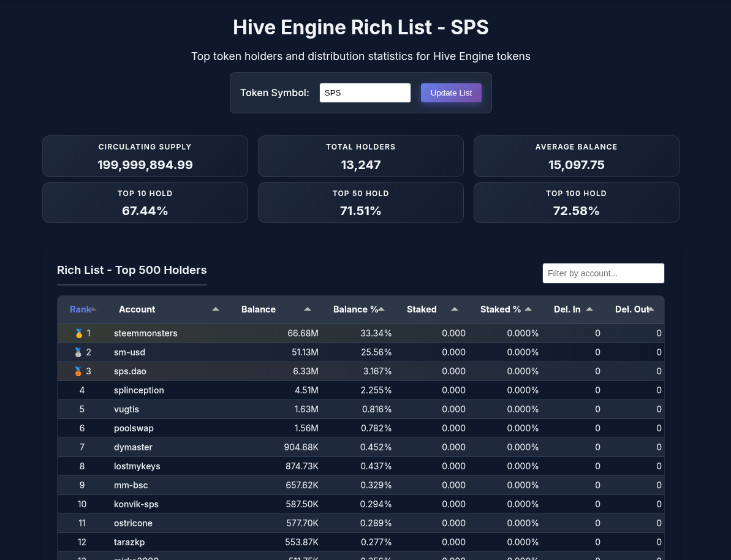The width and height of the screenshot is (731, 560).
Task: Select the steemmonsters account row
Action: (145, 333)
